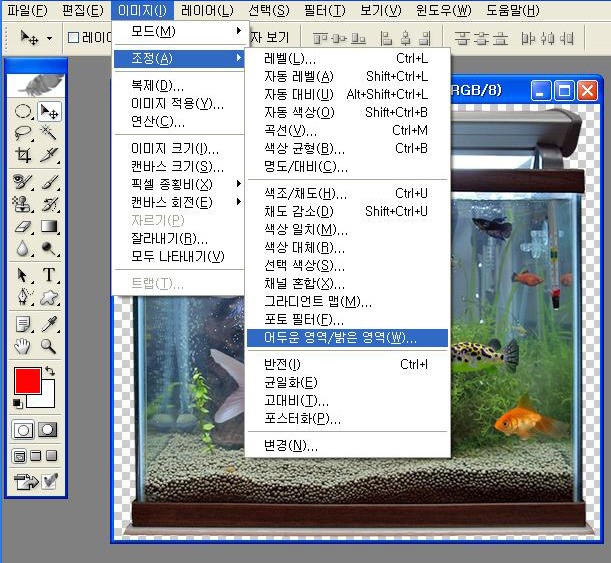This screenshot has height=563, width=611.
Task: Open the 보기(V) menu
Action: click(380, 10)
